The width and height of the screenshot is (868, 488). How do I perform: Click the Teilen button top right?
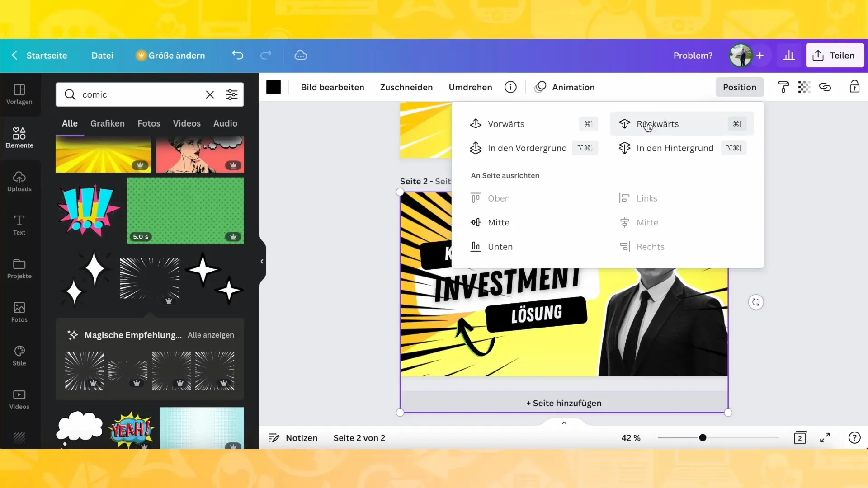[837, 55]
